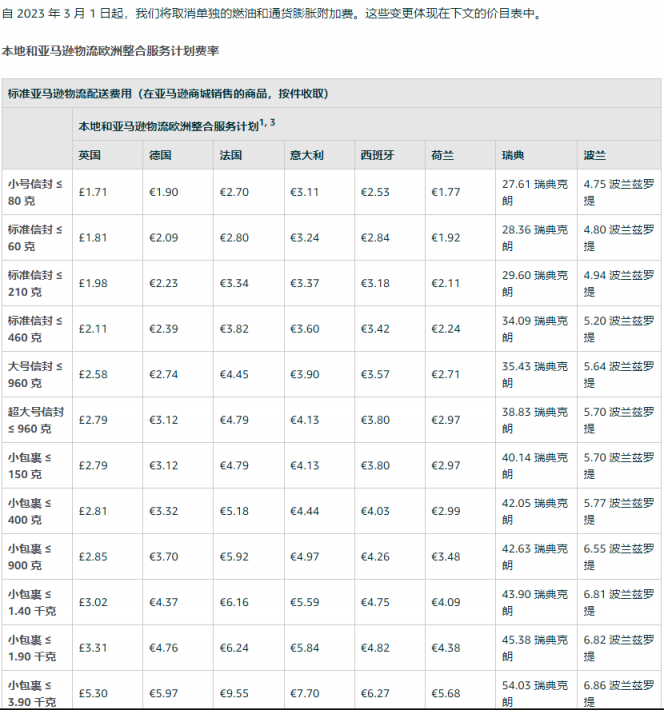This screenshot has width=664, height=710.
Task: Click the 27.61 瑞典克朗 cell
Action: click(535, 192)
